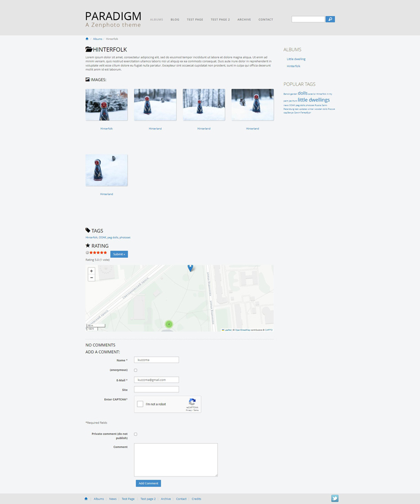Check the anonymous checkbox
This screenshot has height=504, width=420.
136,370
